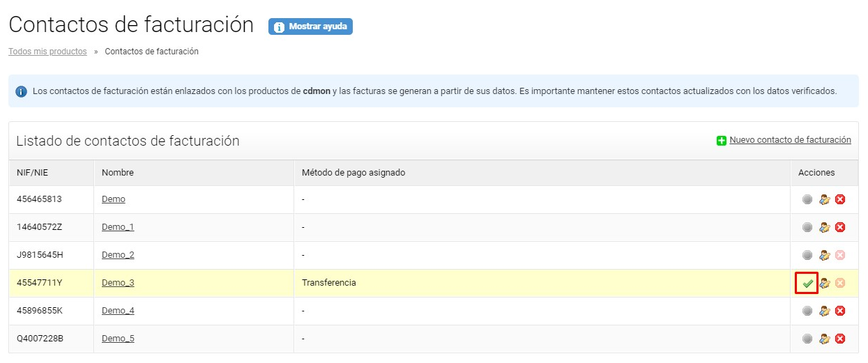The image size is (868, 363).
Task: Click the green check icon for Demo_3
Action: [807, 283]
